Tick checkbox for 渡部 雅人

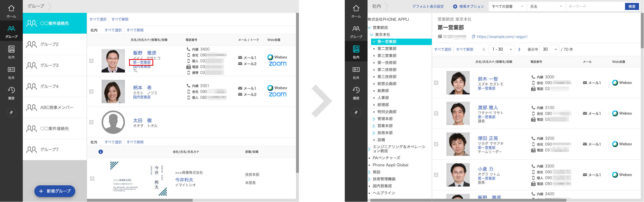(436, 113)
